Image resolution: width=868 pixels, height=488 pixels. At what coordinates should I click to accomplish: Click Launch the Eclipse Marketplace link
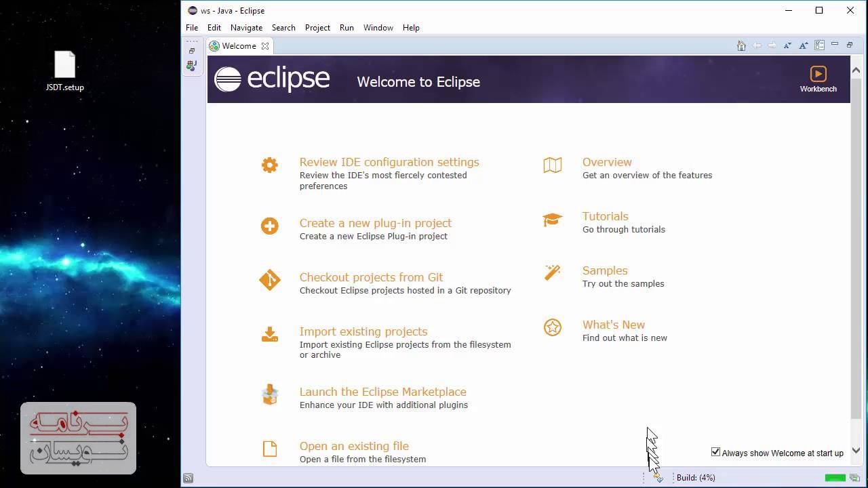[383, 392]
